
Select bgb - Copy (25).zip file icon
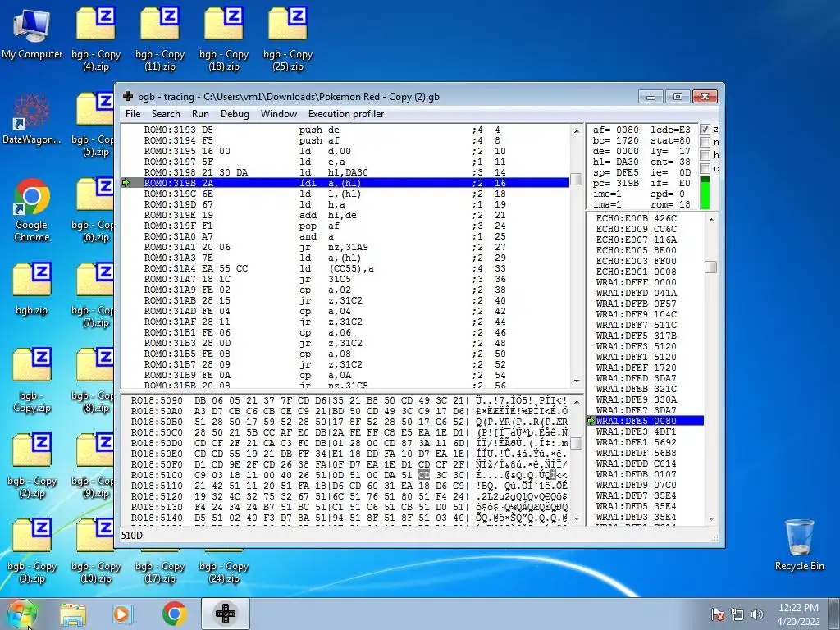[x=288, y=39]
